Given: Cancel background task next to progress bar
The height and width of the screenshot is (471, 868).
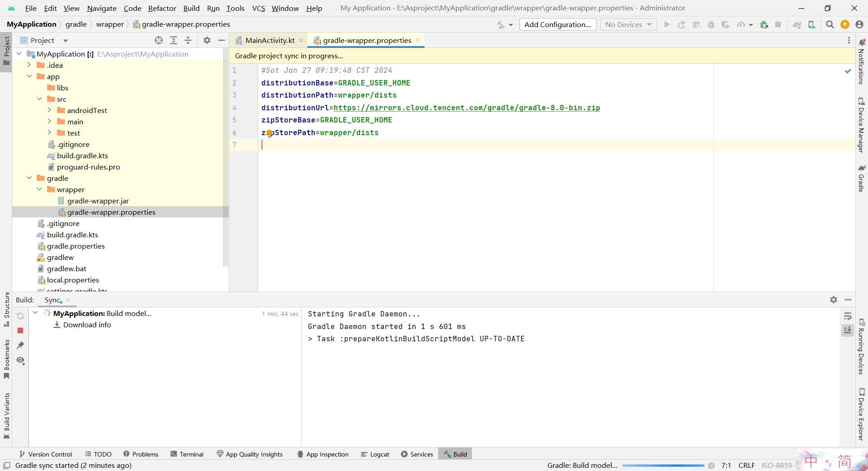Looking at the screenshot, I should coord(711,466).
